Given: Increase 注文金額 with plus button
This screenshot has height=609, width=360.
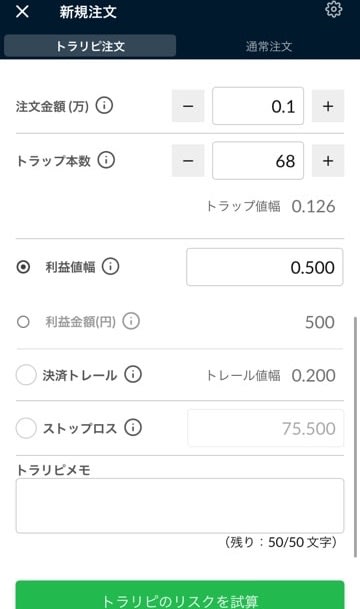Looking at the screenshot, I should click(328, 106).
